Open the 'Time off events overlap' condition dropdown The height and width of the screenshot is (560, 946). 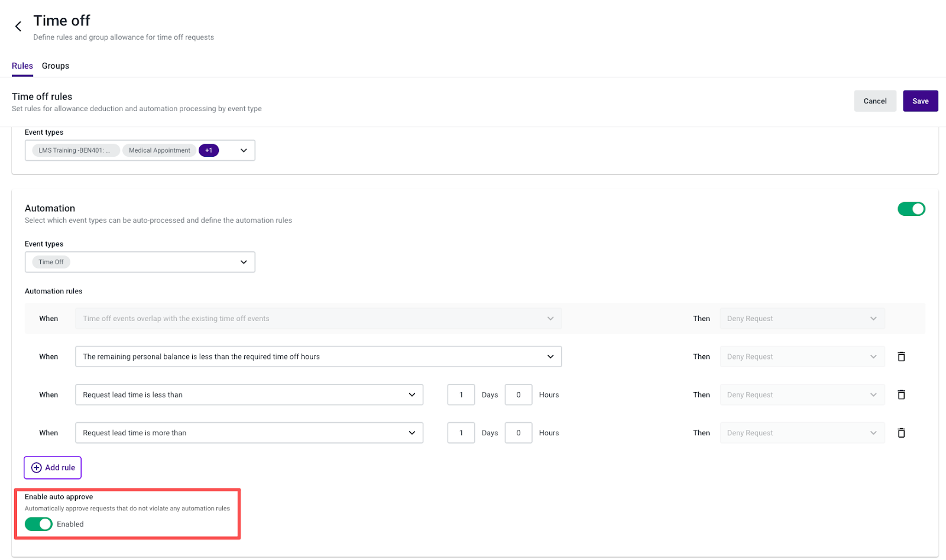pos(318,318)
